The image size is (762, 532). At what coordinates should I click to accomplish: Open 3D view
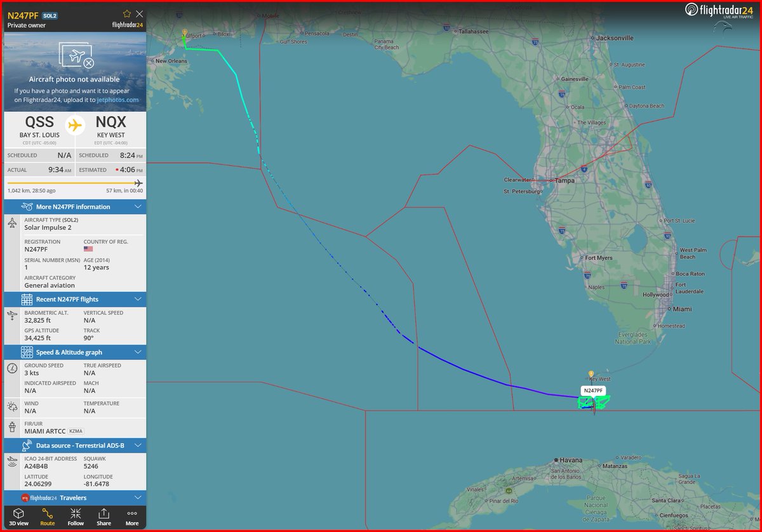[x=18, y=517]
